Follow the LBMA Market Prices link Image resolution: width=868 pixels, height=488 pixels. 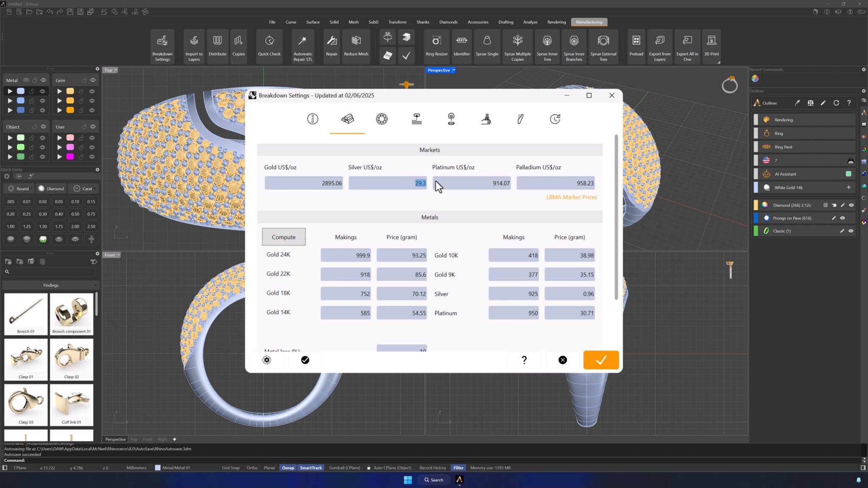click(571, 197)
